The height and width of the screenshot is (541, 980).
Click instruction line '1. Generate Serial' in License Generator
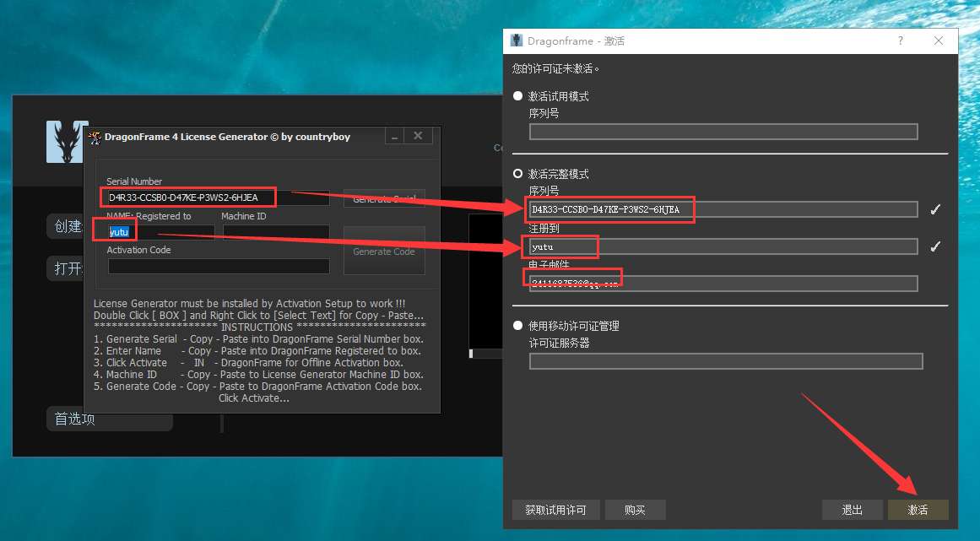pyautogui.click(x=258, y=338)
